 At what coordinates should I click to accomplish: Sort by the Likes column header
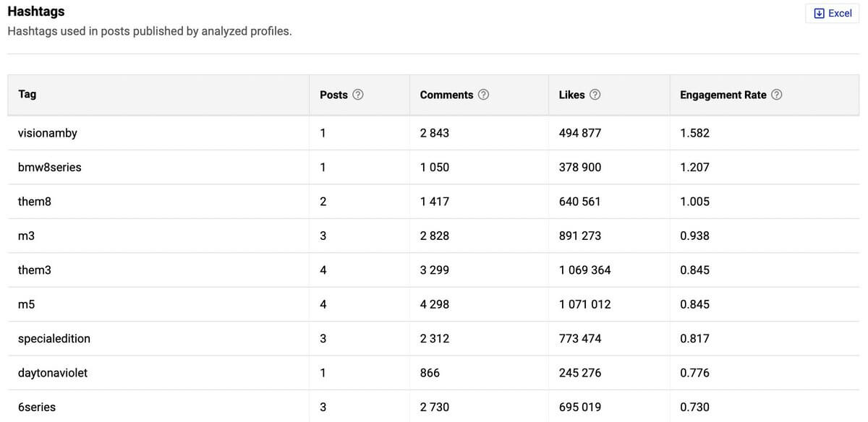[571, 95]
